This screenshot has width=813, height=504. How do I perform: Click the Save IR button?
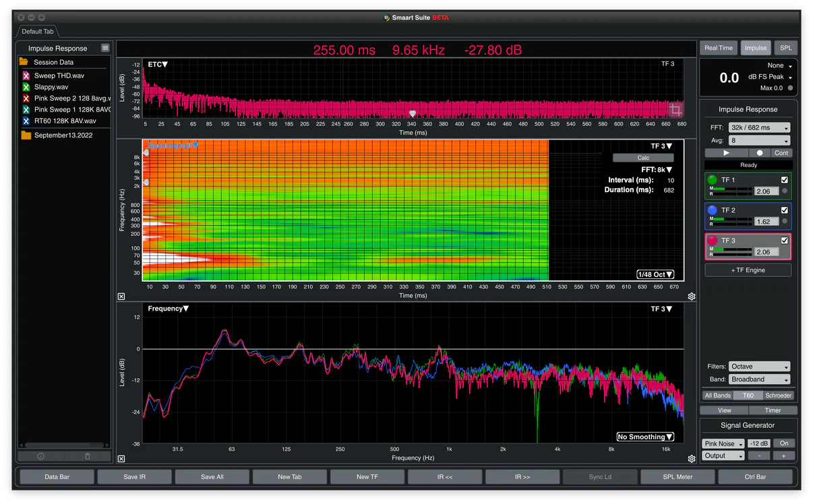coord(135,477)
